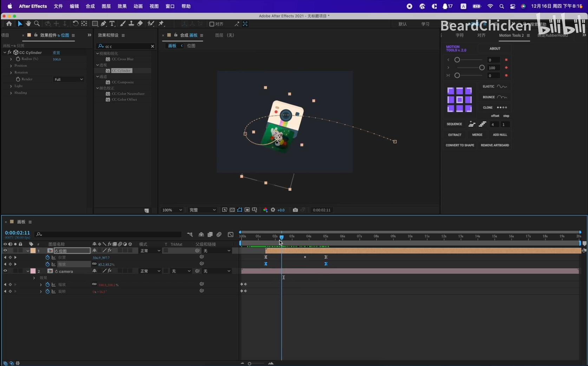588x366 pixels.
Task: Enable Motion Blur for the timeline
Action: click(219, 234)
